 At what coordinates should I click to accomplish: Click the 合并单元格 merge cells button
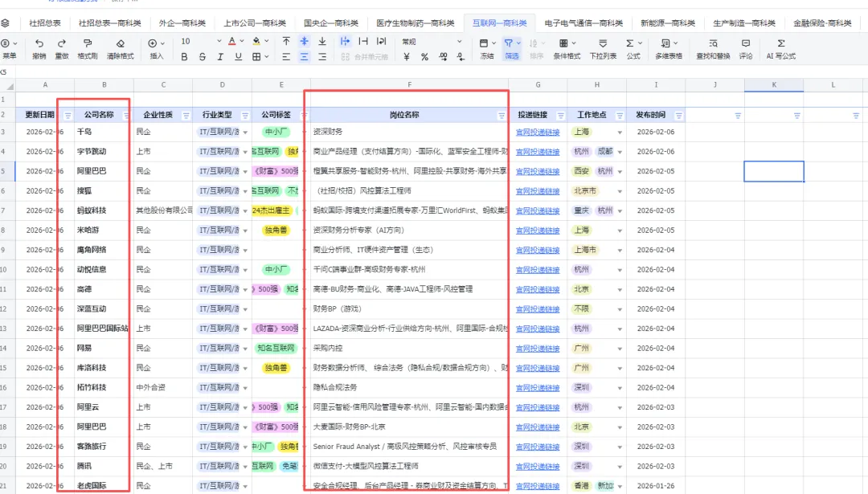(x=364, y=56)
